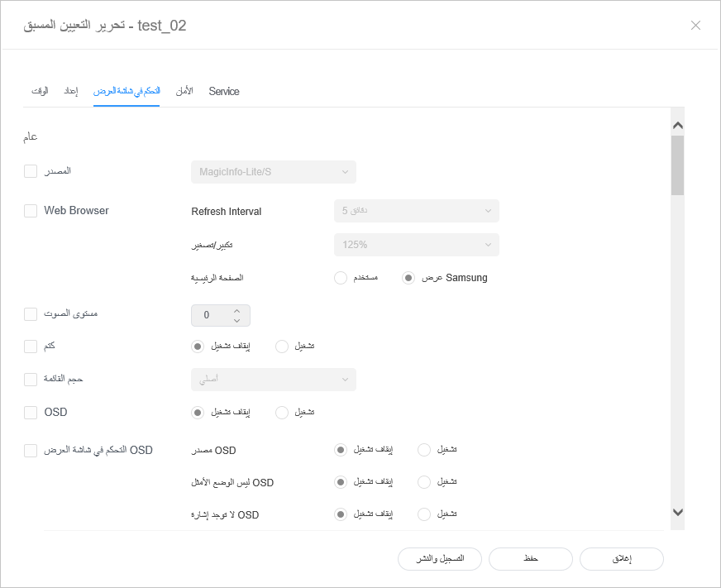This screenshot has width=721, height=588.
Task: Open the 125% zoom dropdown
Action: (x=416, y=245)
